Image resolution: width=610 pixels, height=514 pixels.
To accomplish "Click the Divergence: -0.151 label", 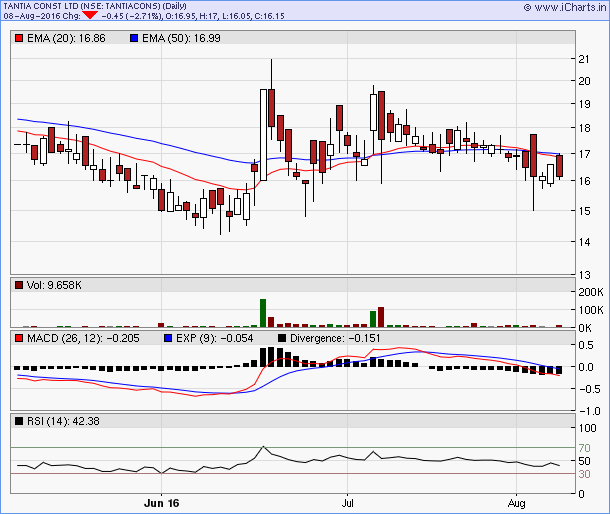I will point(335,338).
